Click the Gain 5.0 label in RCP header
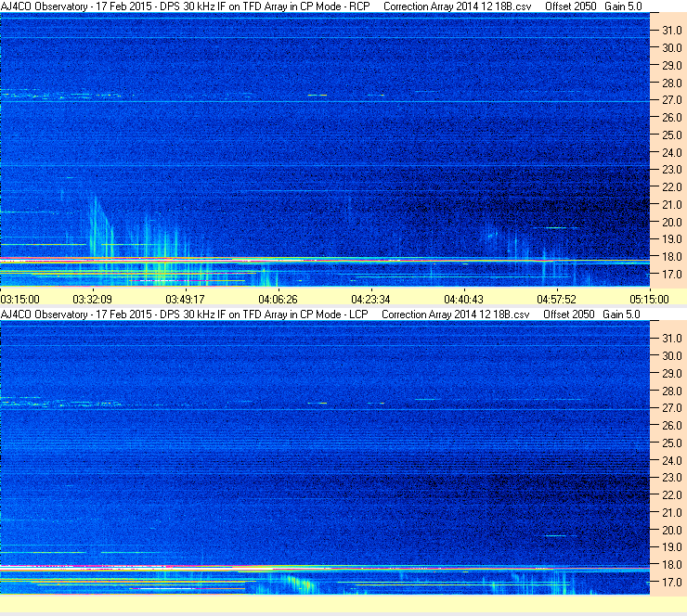 pyautogui.click(x=623, y=6)
